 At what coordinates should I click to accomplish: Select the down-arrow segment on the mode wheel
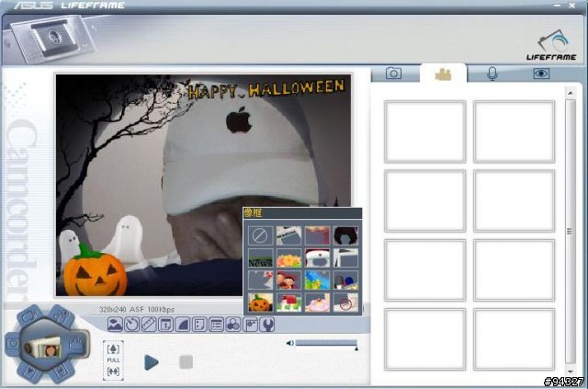point(30,372)
